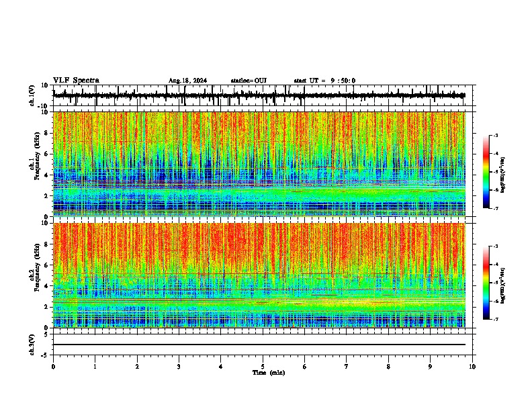Click time axis tick label 8
The image size is (532, 411).
(x=388, y=367)
